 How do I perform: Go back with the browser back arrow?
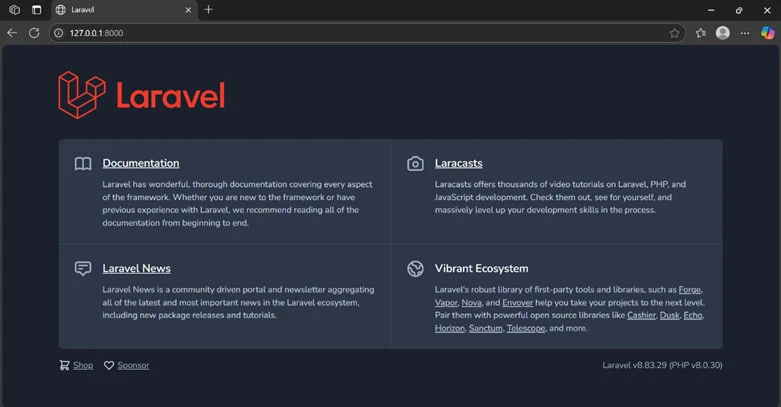click(12, 33)
